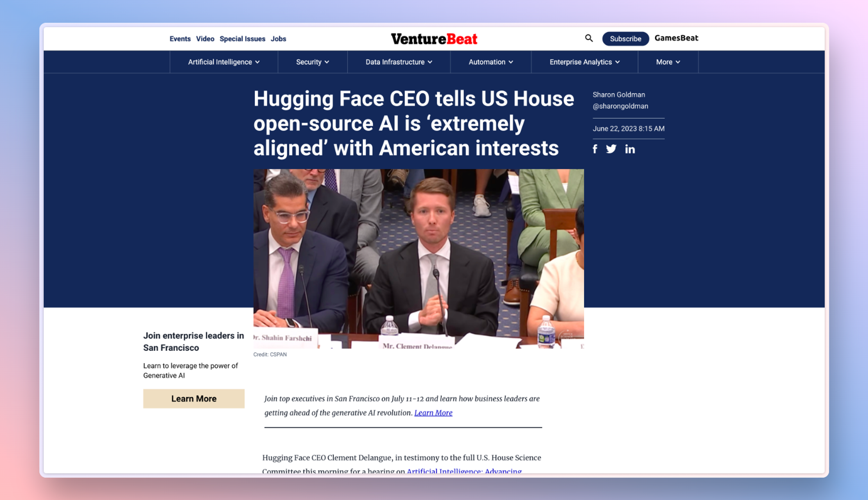Image resolution: width=868 pixels, height=500 pixels.
Task: Click the hearing article photo
Action: coord(418,258)
